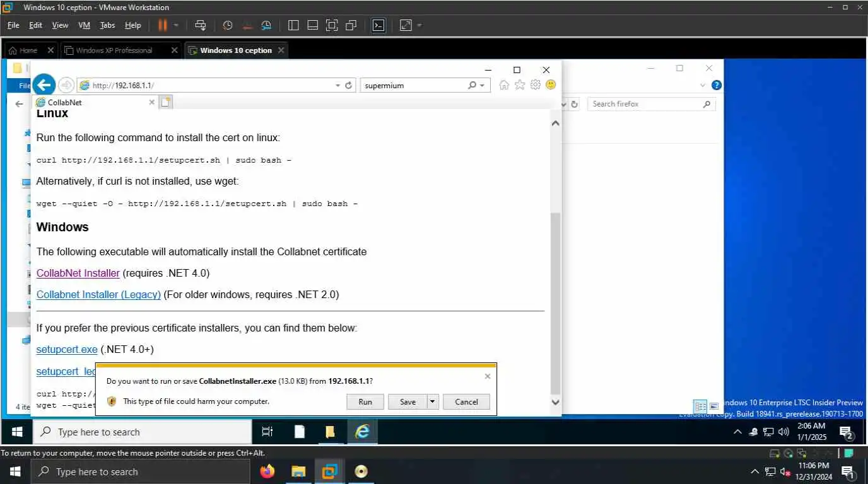Open the VMware View menu

click(x=60, y=25)
